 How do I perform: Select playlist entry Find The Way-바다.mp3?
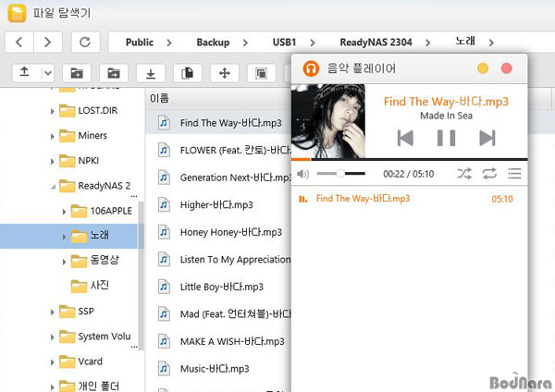(x=409, y=199)
